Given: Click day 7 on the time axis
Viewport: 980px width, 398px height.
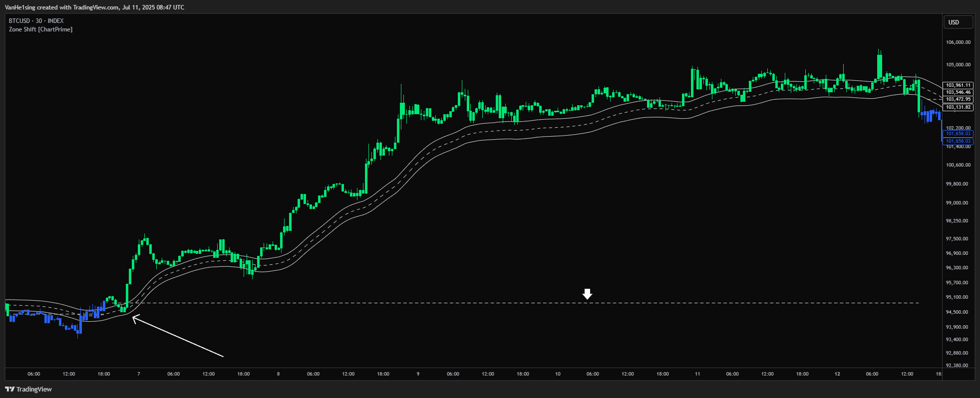Looking at the screenshot, I should 139,374.
